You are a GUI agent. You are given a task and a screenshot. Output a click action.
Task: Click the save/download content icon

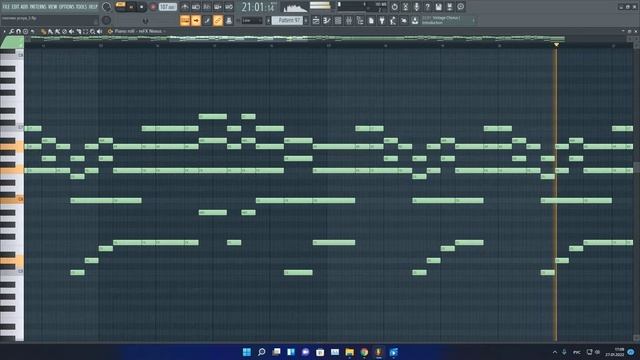pos(415,20)
